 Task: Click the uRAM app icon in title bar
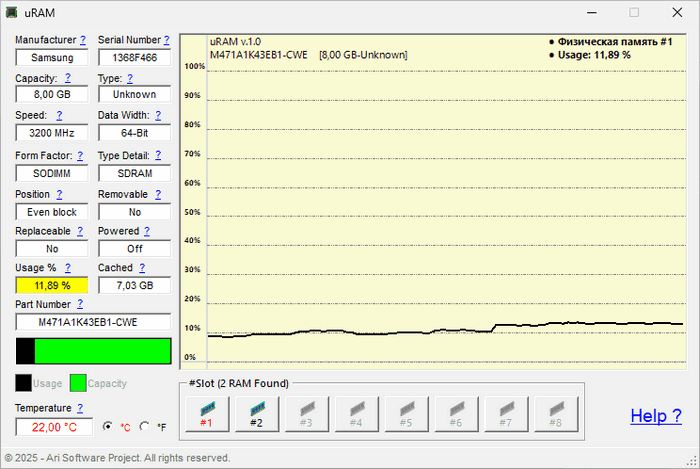coord(12,13)
